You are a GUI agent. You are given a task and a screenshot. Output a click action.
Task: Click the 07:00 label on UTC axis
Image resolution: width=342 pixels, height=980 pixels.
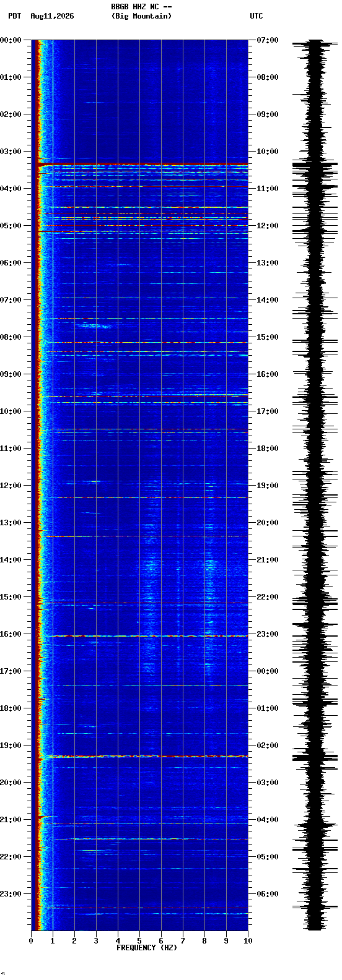coord(268,40)
